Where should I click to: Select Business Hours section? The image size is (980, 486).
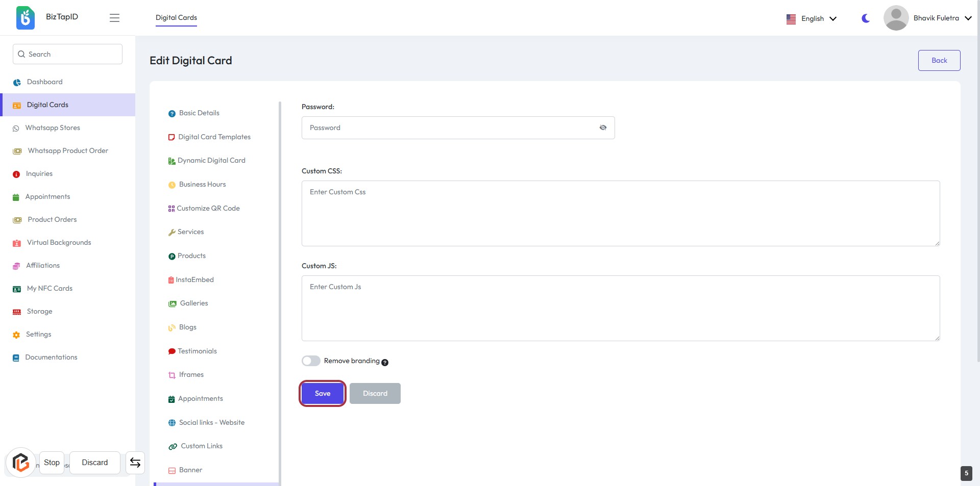pos(202,185)
